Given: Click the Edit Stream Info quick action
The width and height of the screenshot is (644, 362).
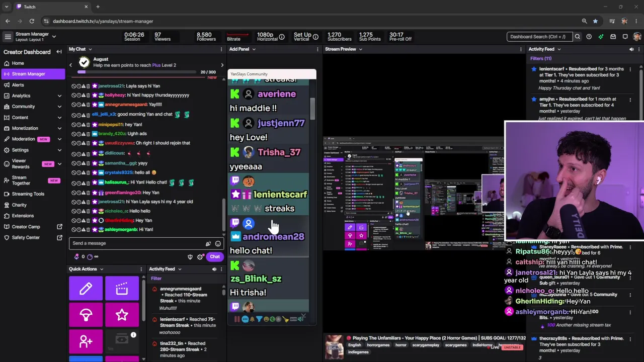Looking at the screenshot, I should pos(86,289).
